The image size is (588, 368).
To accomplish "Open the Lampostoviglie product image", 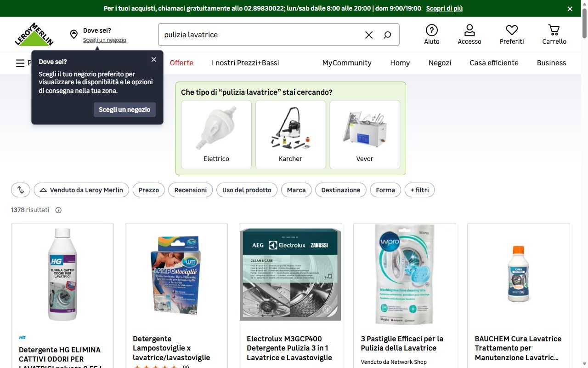I will [176, 275].
